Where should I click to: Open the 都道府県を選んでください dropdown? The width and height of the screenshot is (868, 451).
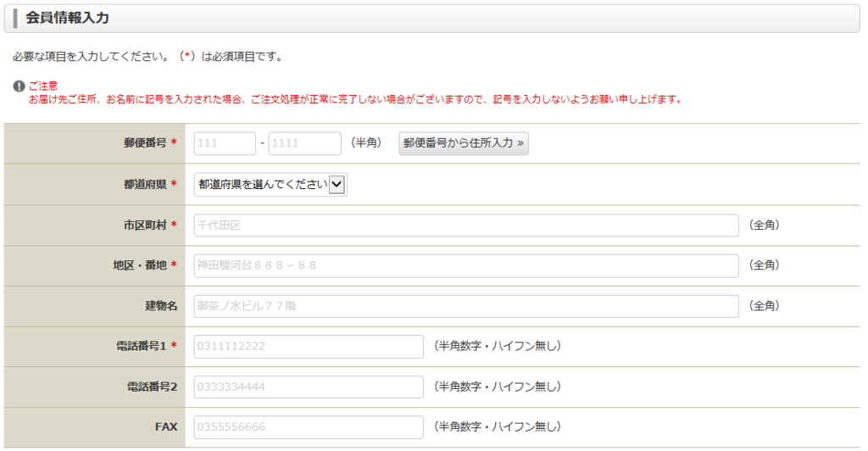pos(270,185)
